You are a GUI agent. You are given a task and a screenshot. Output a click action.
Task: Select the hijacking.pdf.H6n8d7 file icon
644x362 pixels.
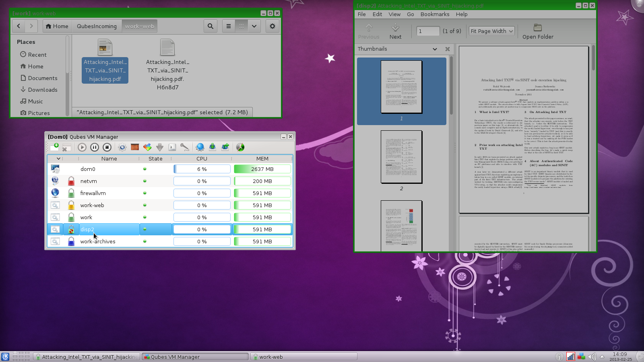167,47
